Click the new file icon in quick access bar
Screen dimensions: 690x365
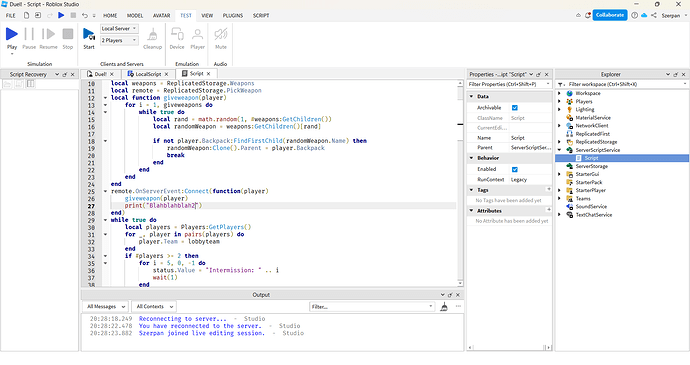pyautogui.click(x=26, y=15)
